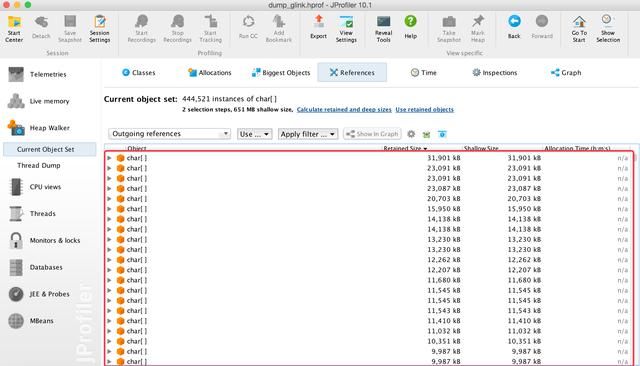Click the Forward toolbar icon
The image size is (640, 366).
(x=542, y=28)
